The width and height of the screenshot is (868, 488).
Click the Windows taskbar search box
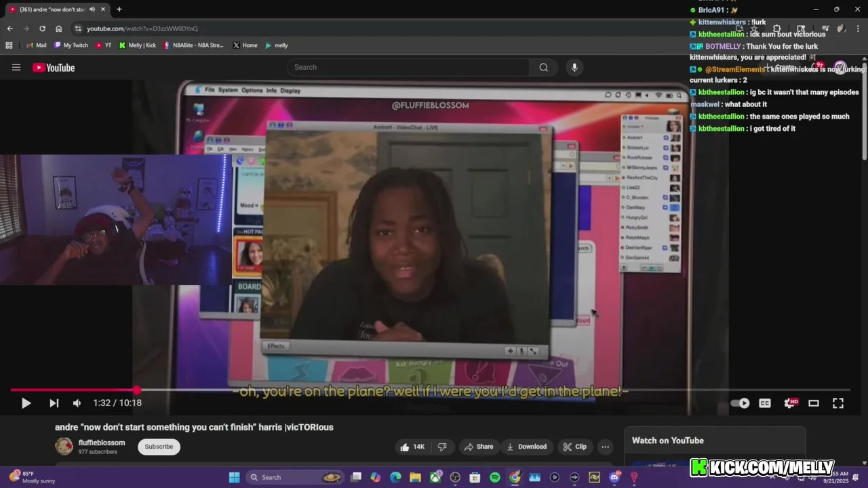(295, 477)
